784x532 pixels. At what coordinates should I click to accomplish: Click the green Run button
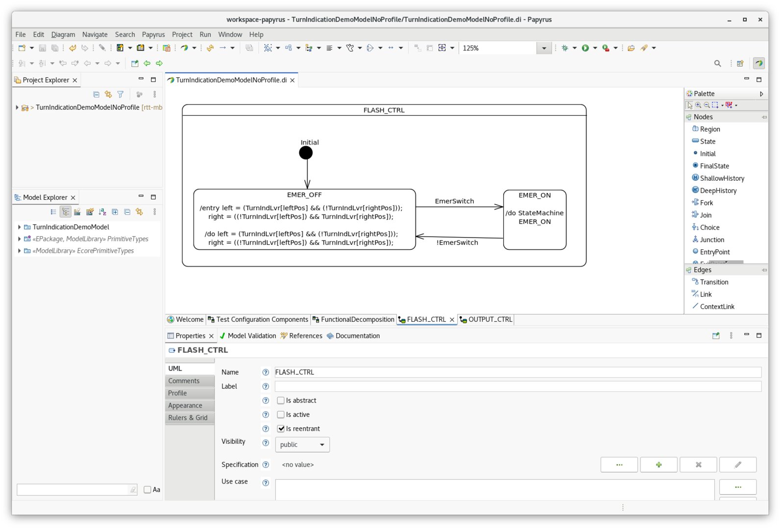585,48
